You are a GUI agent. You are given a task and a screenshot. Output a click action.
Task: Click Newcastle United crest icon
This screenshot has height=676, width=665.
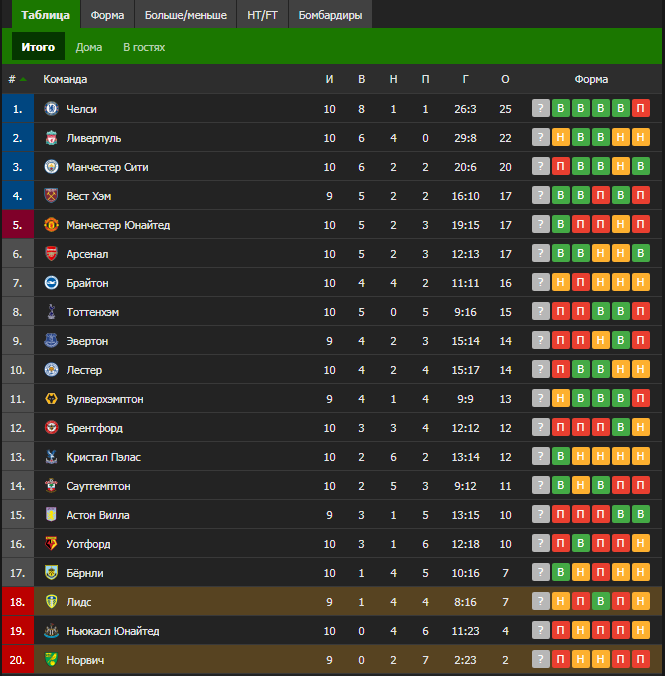point(51,631)
